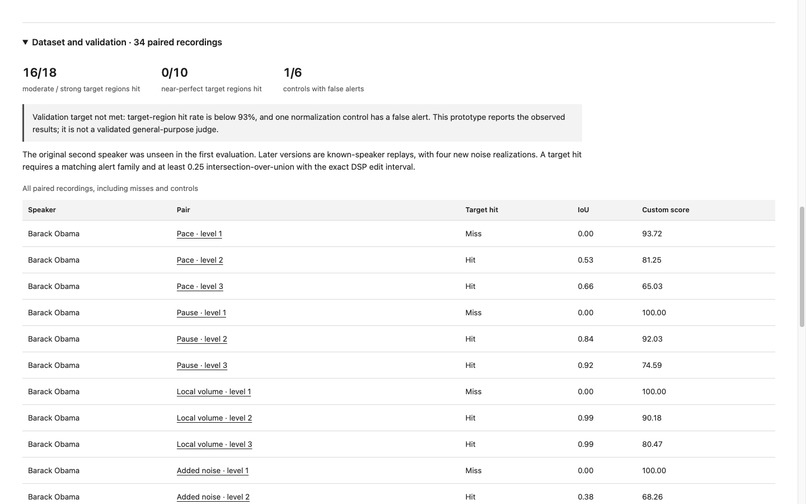Screen dimensions: 806x504
Task: Open the Local volume - level 3 link
Action: tap(214, 444)
